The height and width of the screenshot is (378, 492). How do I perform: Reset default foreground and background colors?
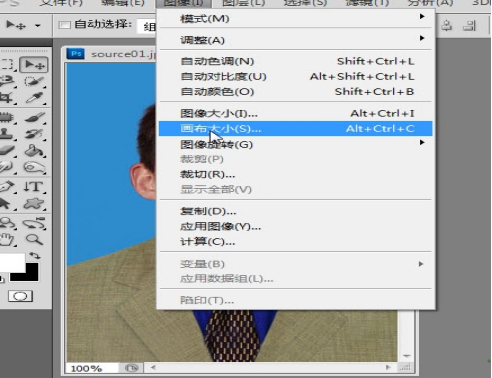[x=2, y=279]
